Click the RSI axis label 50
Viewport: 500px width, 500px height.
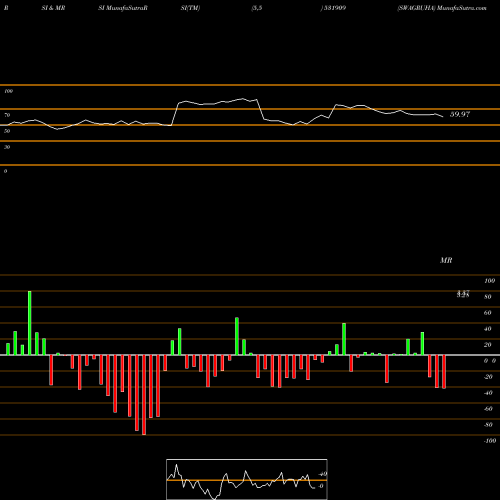point(7,131)
